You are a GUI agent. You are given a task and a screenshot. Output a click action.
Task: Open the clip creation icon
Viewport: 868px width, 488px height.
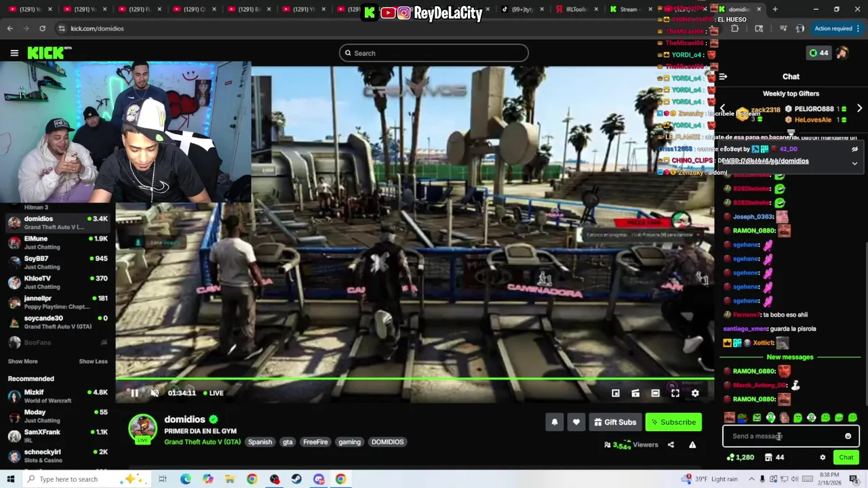[x=635, y=393]
